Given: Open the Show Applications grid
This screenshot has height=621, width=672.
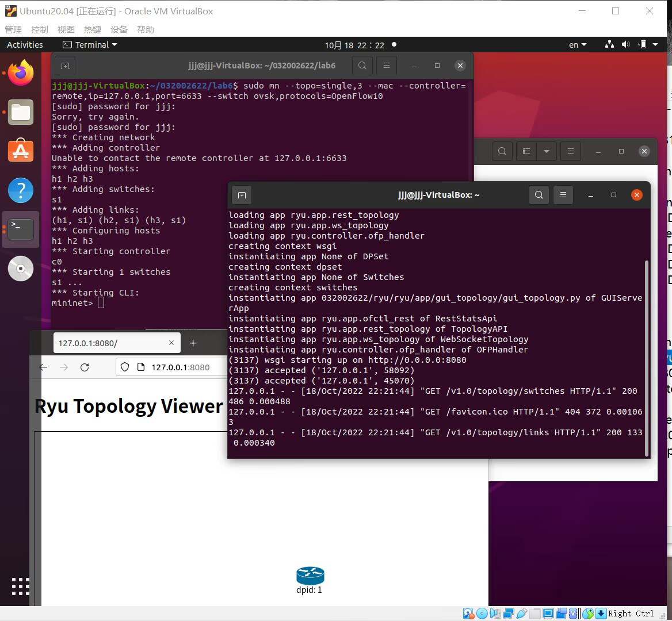Looking at the screenshot, I should pos(21,586).
